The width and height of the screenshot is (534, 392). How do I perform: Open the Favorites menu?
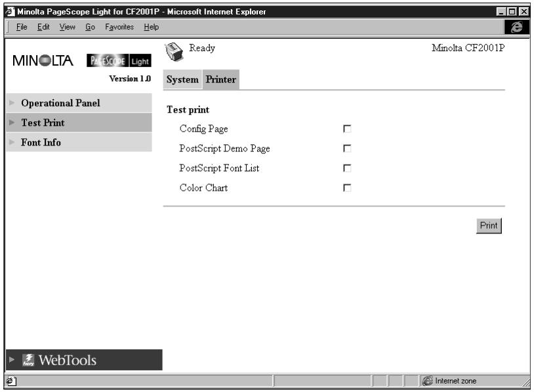119,27
